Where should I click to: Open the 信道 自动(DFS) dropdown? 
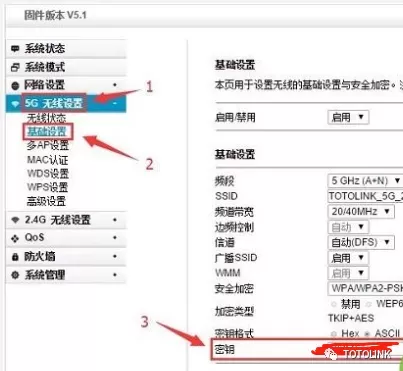pos(361,242)
